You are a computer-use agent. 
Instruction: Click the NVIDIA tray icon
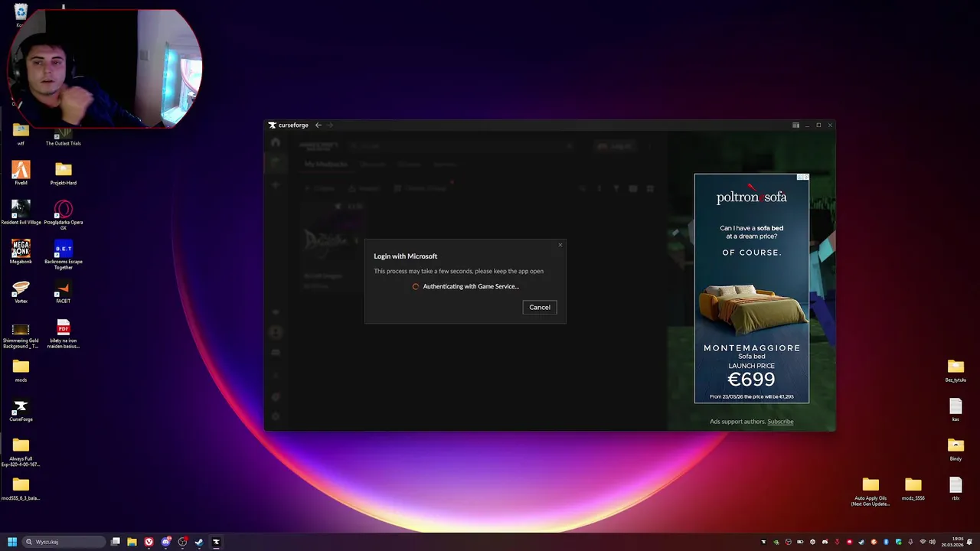[776, 542]
